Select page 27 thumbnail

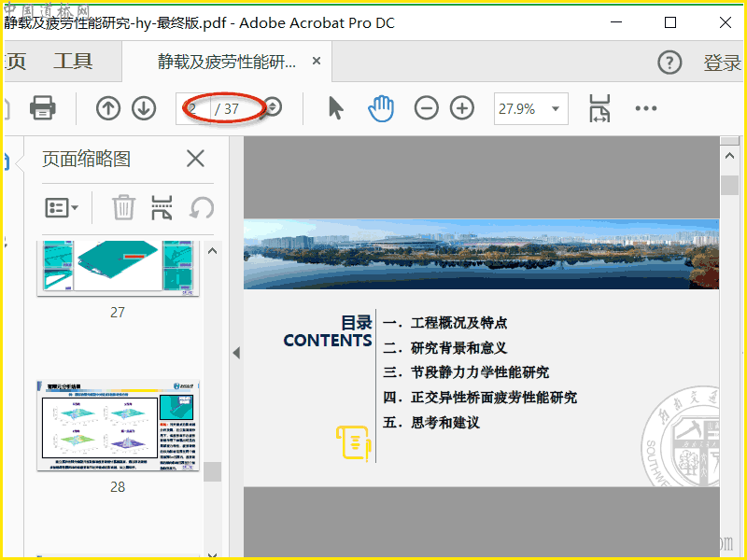118,268
